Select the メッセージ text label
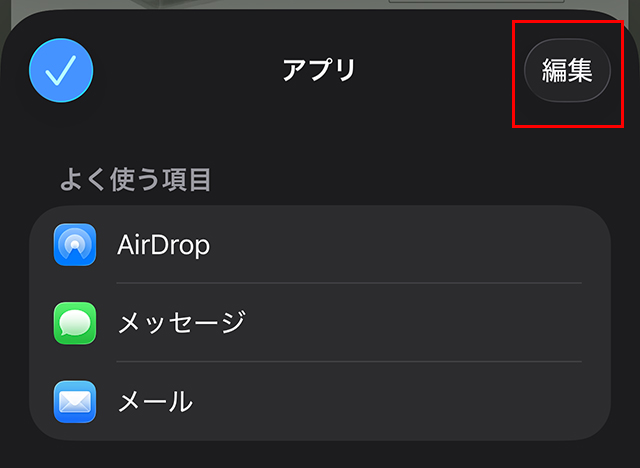The image size is (640, 468). coord(182,322)
